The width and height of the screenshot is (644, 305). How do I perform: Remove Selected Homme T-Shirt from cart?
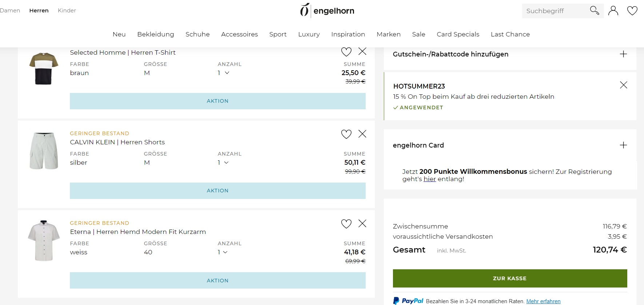point(362,51)
